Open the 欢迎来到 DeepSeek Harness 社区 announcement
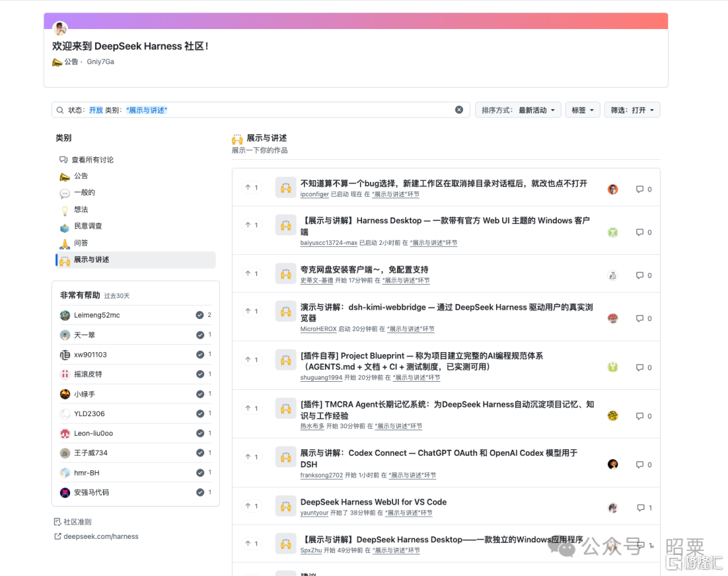This screenshot has width=728, height=576. [131, 46]
